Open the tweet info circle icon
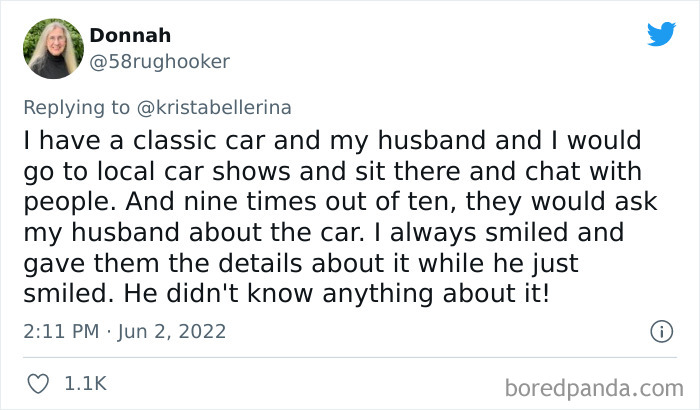Screen dimensions: 700x410 click(660, 331)
